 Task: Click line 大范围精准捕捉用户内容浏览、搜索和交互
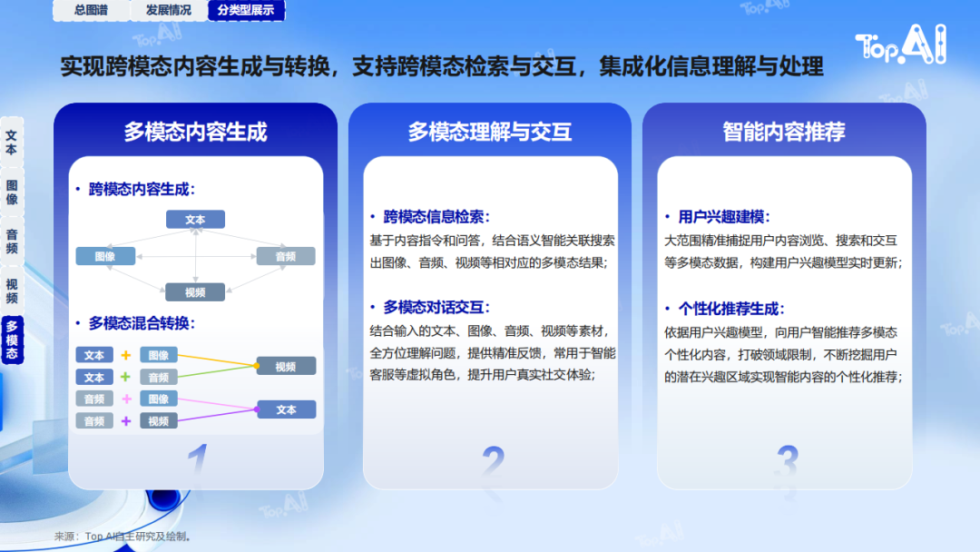coord(780,241)
